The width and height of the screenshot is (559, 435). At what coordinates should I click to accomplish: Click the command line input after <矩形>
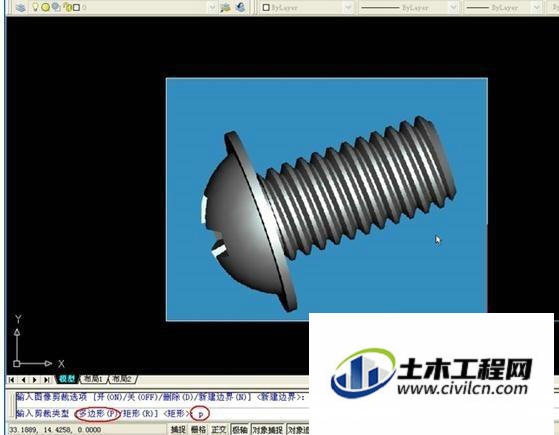click(x=200, y=414)
